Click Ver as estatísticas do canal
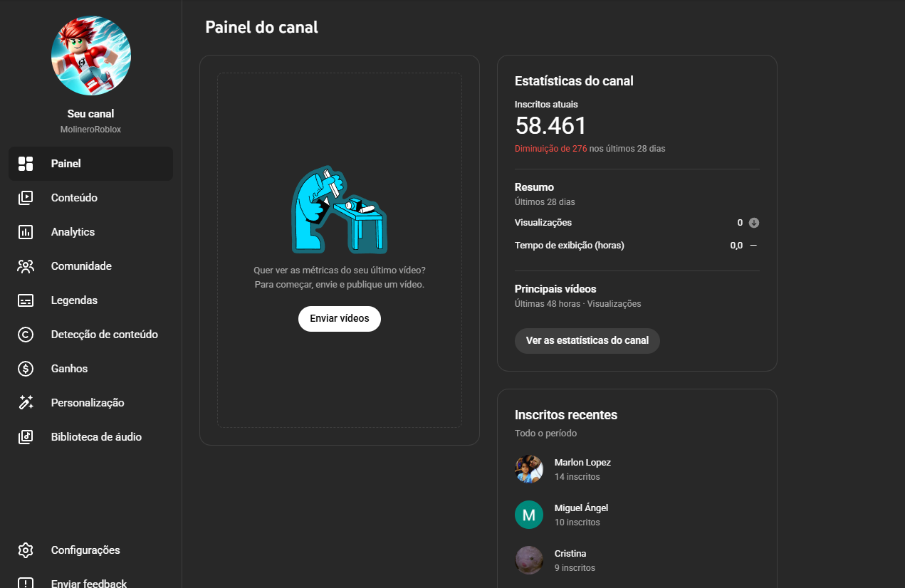The width and height of the screenshot is (905, 588). coord(587,341)
